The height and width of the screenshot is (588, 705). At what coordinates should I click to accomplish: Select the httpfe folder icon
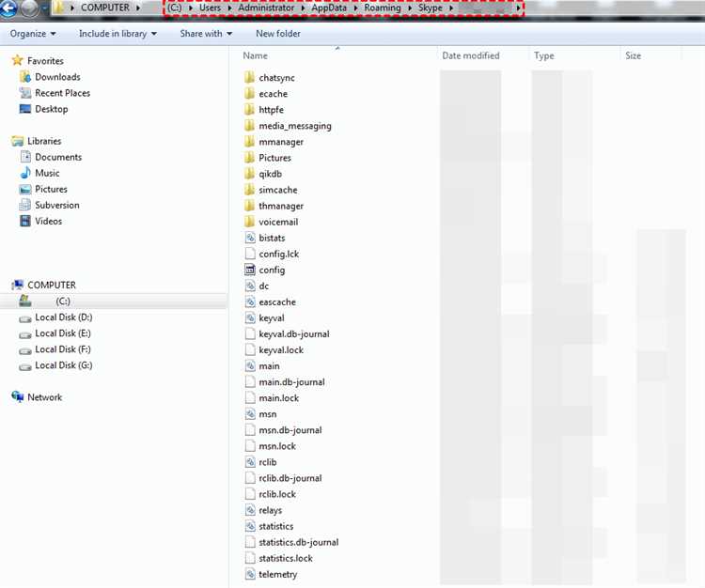[x=249, y=109]
